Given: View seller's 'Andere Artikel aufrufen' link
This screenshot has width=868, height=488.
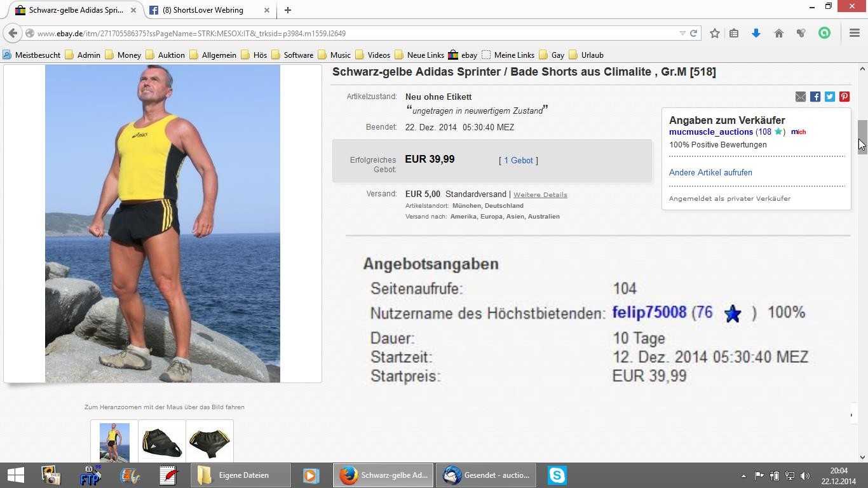Looking at the screenshot, I should click(x=710, y=173).
